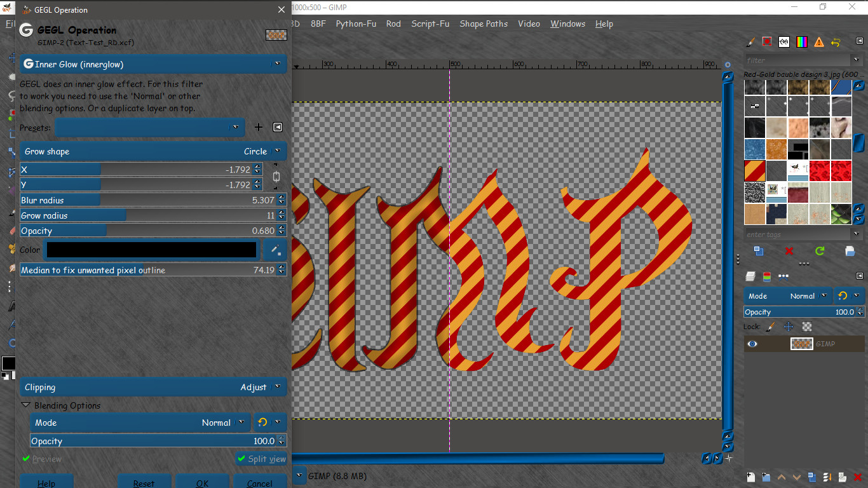Click the black glow Color swatch
Viewport: 868px width, 488px height.
point(151,250)
